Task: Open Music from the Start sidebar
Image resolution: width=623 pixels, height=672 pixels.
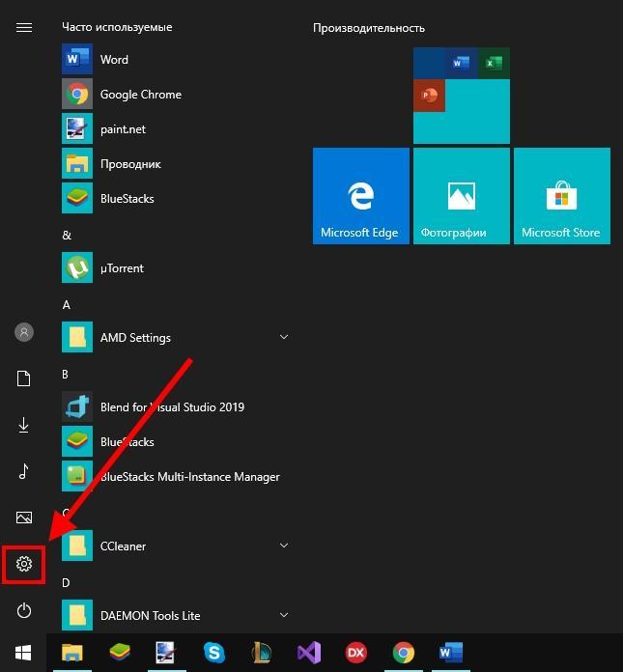Action: (x=24, y=471)
